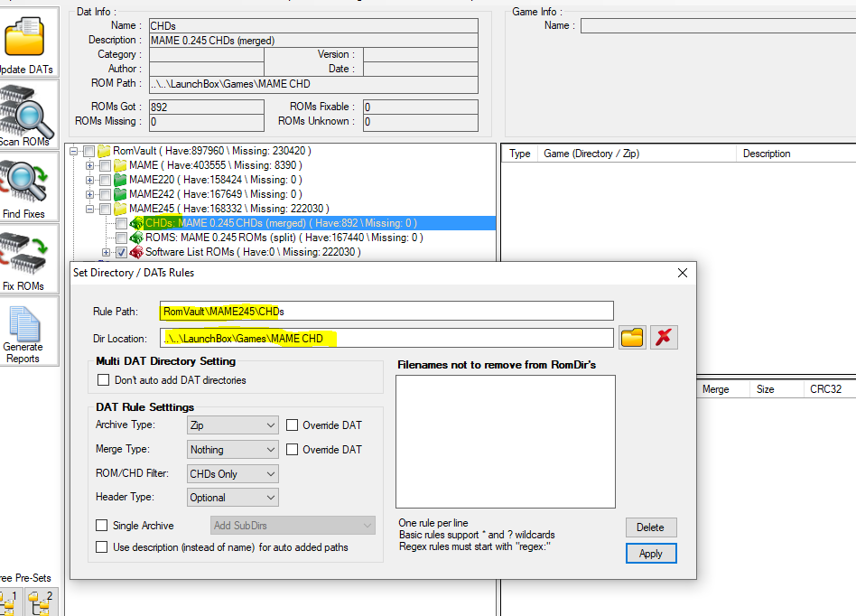Open the Header Type dropdown
This screenshot has height=616, width=856.
[x=233, y=498]
